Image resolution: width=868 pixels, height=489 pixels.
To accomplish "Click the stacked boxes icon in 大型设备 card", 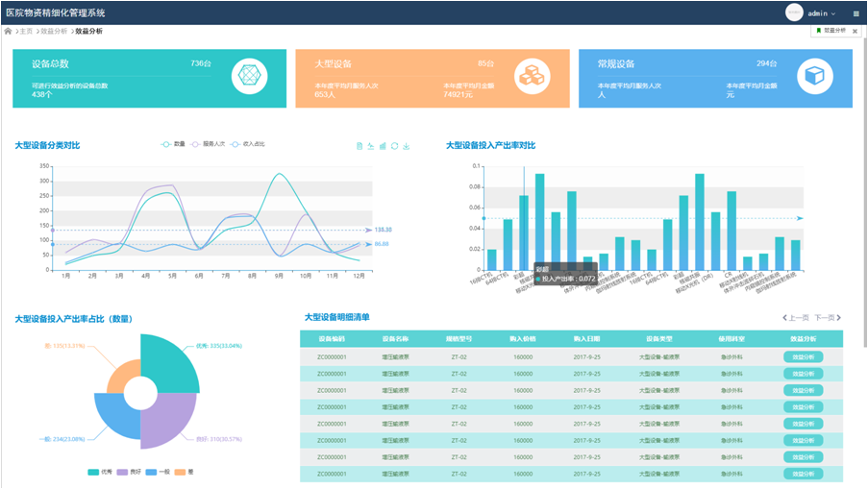I will 533,76.
